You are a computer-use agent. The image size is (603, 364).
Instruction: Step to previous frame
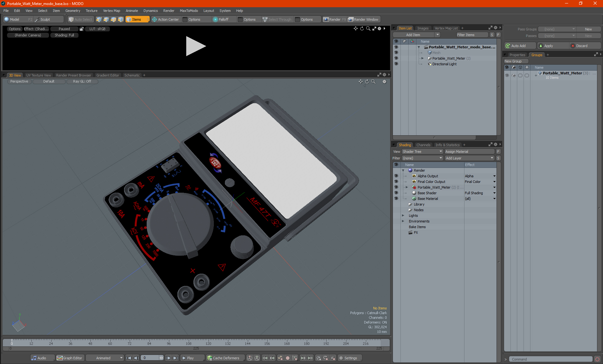tap(136, 358)
